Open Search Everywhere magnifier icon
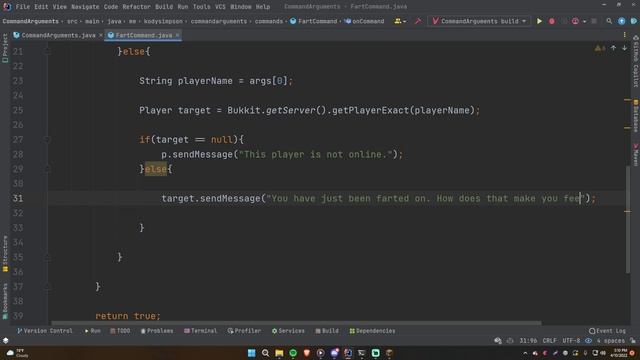640x360 pixels. (609, 21)
